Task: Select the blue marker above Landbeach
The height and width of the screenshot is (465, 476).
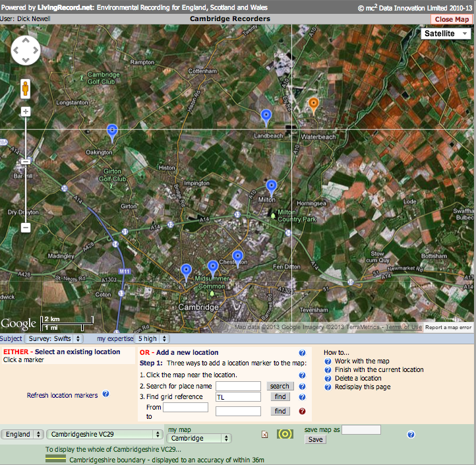Action: 266,117
